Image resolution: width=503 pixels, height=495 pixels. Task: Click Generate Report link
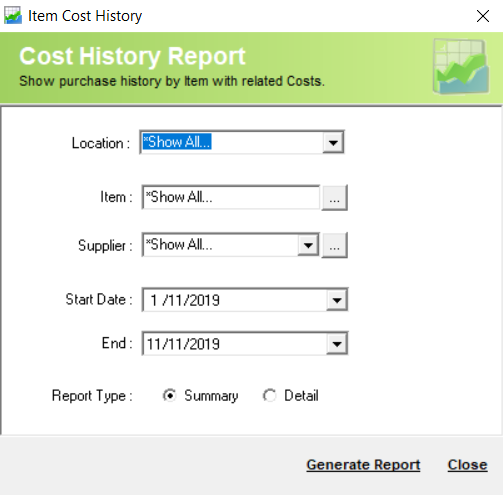point(363,465)
